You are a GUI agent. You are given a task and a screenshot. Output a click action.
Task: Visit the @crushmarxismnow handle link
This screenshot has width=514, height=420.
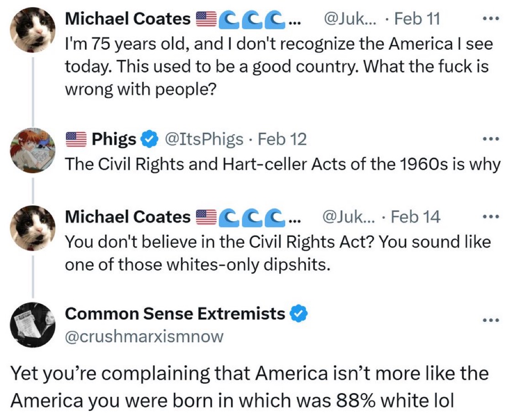click(x=144, y=336)
